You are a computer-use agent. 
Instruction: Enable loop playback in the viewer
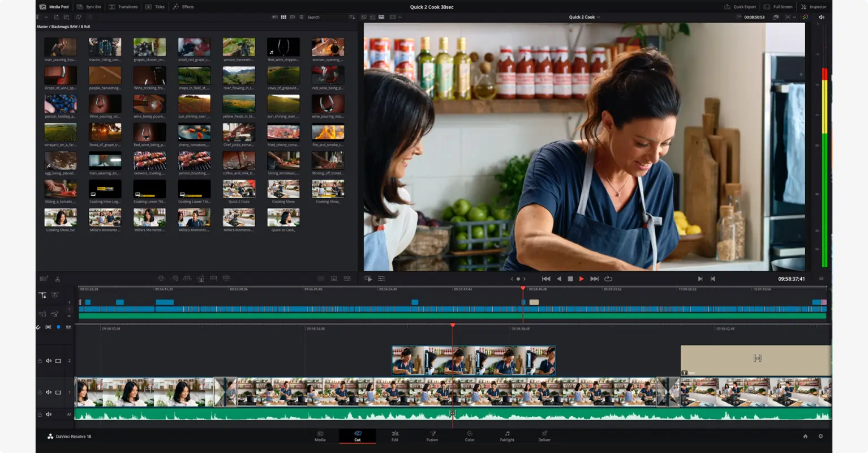(x=607, y=279)
